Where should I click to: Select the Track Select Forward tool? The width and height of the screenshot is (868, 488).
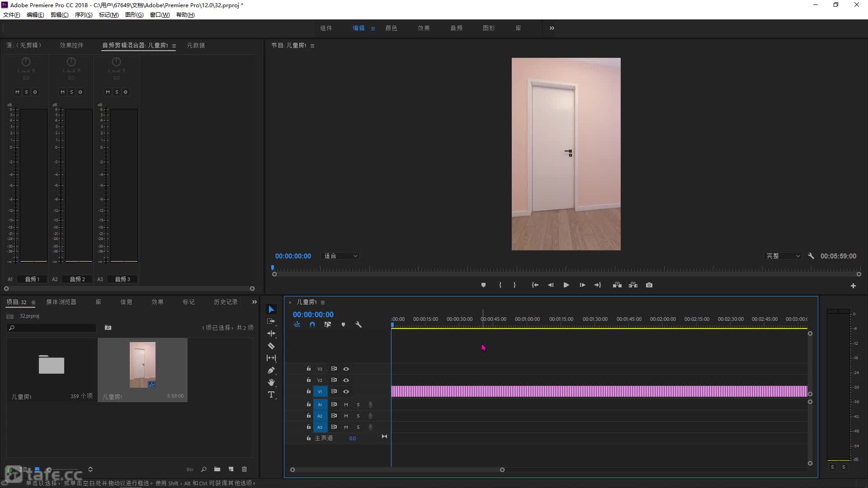pos(271,321)
